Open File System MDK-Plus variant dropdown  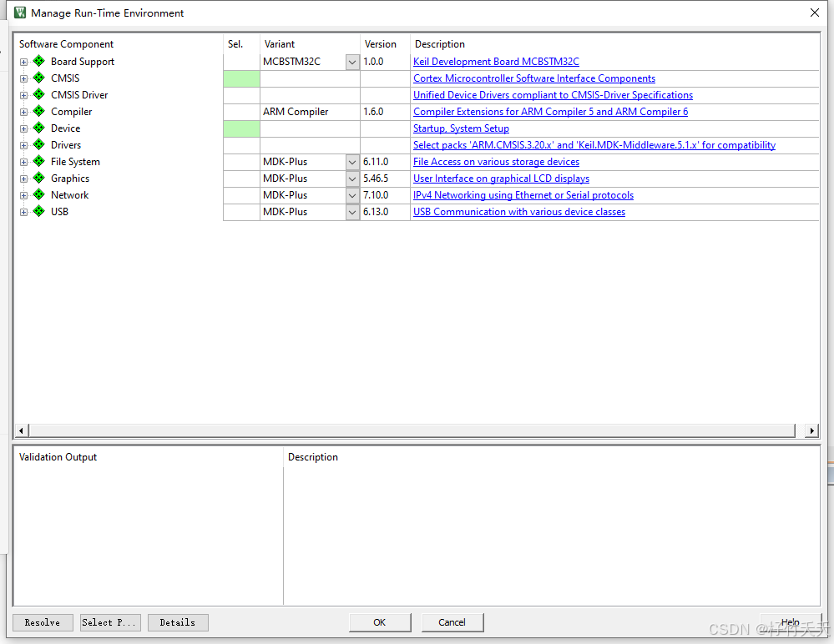(352, 162)
